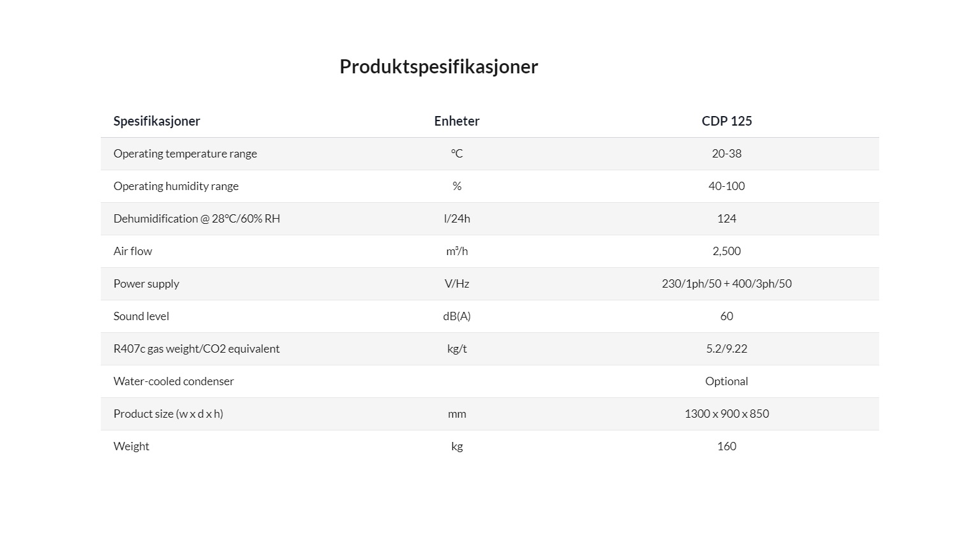
Task: Select the Spesifikasjoner column header
Action: pyautogui.click(x=157, y=121)
